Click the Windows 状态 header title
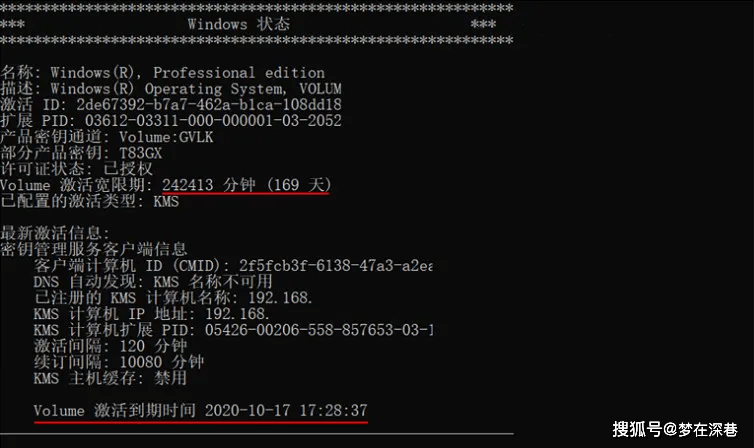 point(239,24)
